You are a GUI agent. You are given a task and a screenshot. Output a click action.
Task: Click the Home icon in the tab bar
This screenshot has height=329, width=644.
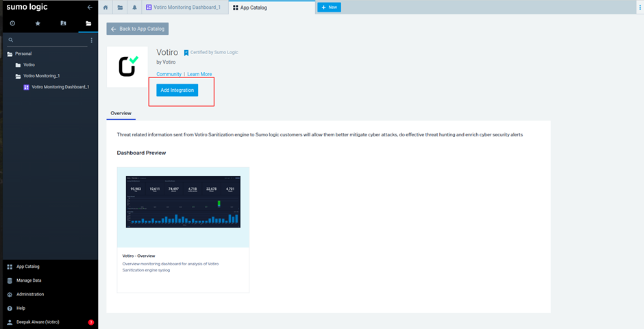pos(106,8)
